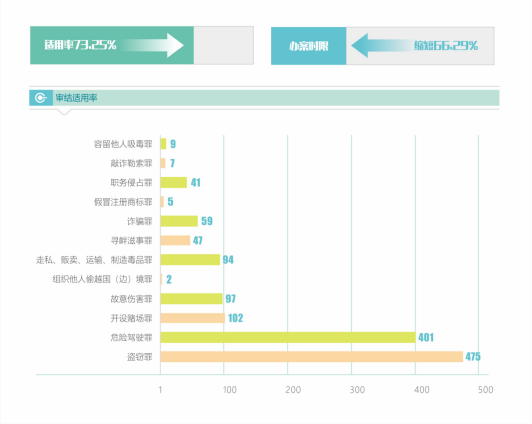The height and width of the screenshot is (424, 532).
Task: Select the 危险驾驶罪 bar valued 401
Action: point(288,338)
